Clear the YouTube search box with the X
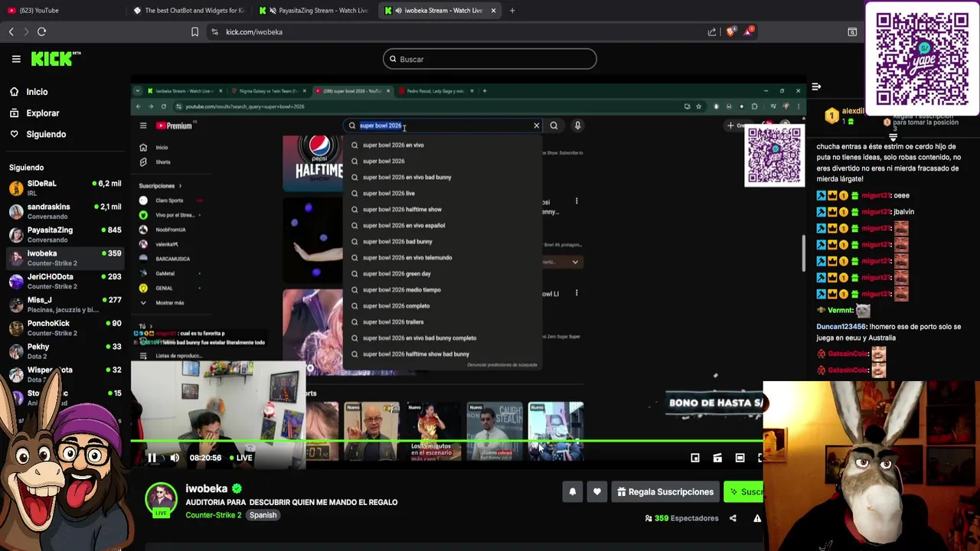980x551 pixels. click(x=536, y=126)
